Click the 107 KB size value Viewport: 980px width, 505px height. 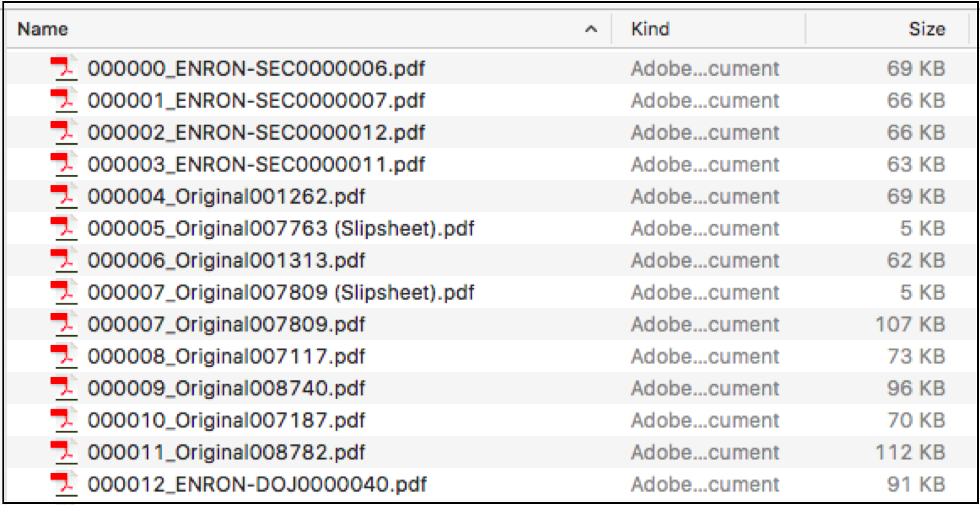tap(910, 325)
